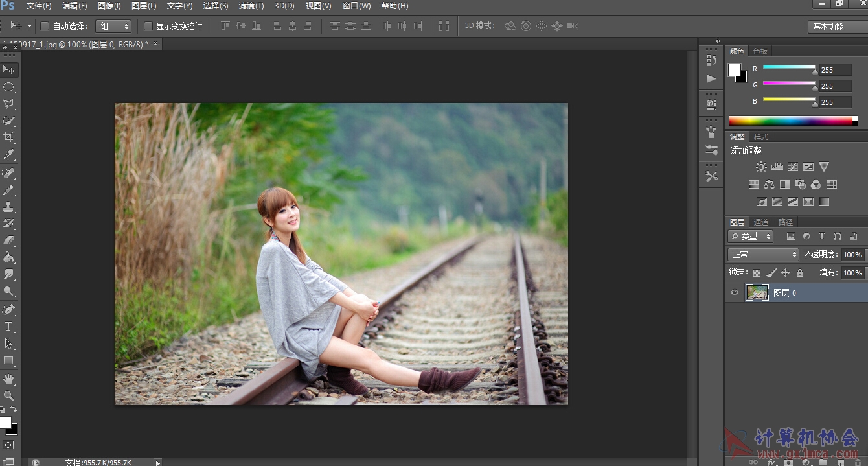Click the foreground color in Color panel
Image resolution: width=868 pixels, height=466 pixels.
pos(735,69)
